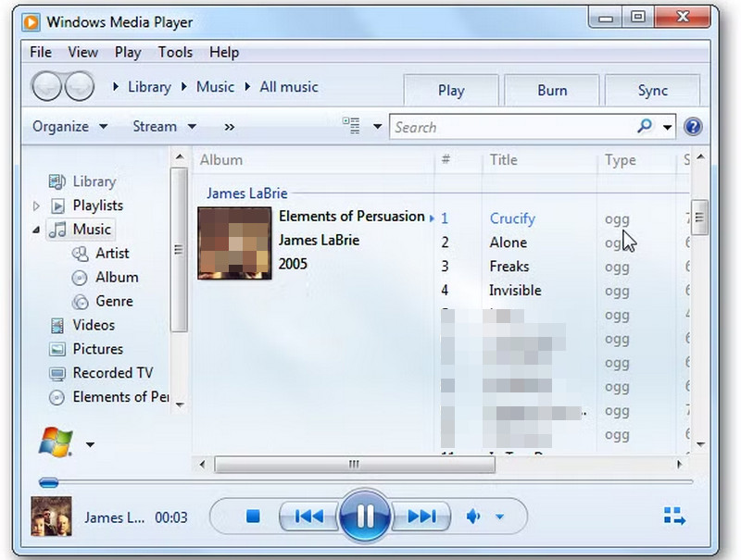The image size is (741, 560).
Task: Click the Recorded TV icon
Action: (x=57, y=374)
